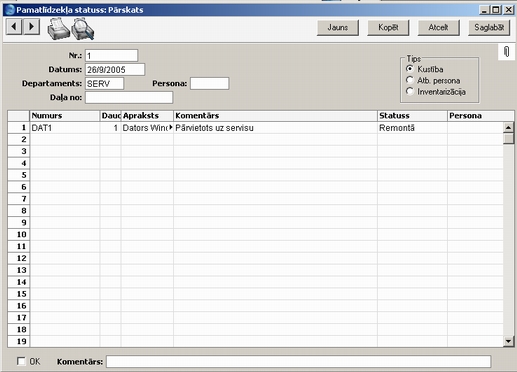This screenshot has width=517, height=372.
Task: Select row number 19 header
Action: (x=19, y=341)
